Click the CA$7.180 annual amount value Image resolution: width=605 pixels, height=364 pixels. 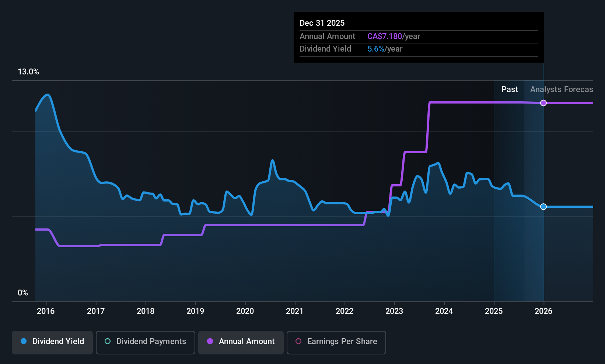click(x=385, y=36)
